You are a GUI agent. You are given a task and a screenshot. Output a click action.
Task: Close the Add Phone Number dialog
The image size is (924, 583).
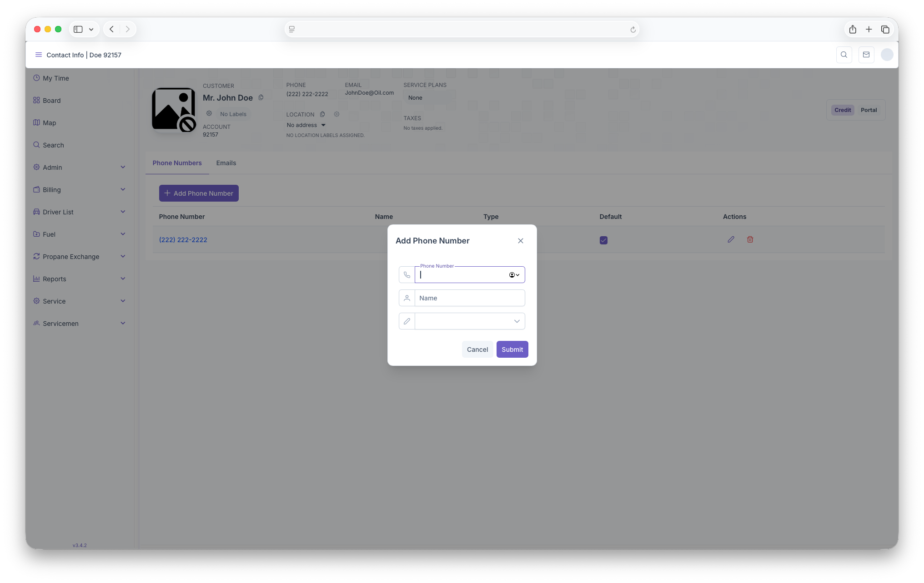click(x=520, y=241)
